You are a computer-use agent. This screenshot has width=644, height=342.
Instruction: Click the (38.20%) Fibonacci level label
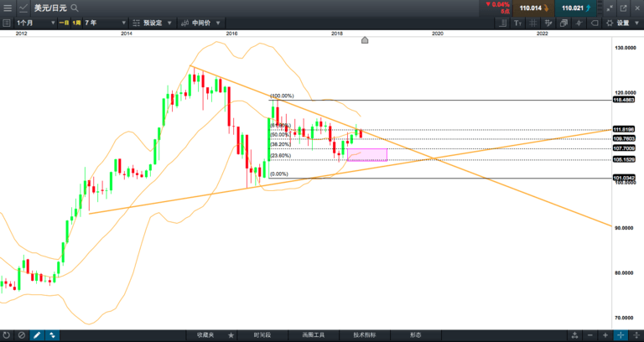281,144
